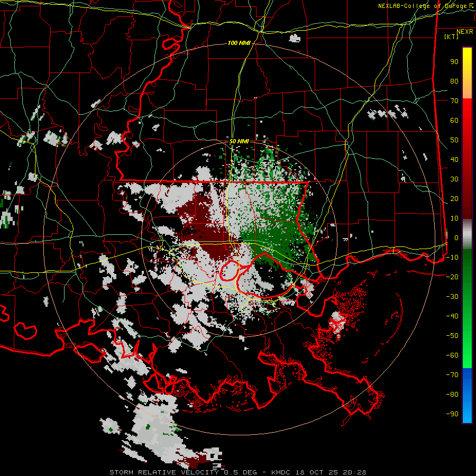Click the 0.5 DEG elevation text
This screenshot has width=476, height=476.
(x=241, y=472)
